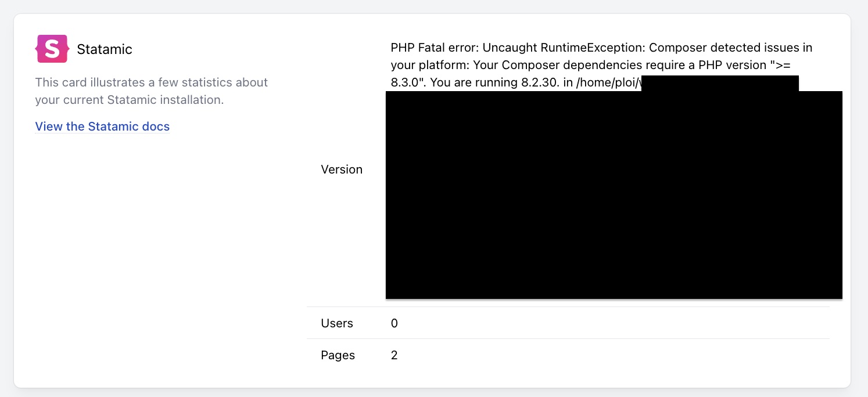Click "Composer detected issues" in the error

[x=718, y=47]
